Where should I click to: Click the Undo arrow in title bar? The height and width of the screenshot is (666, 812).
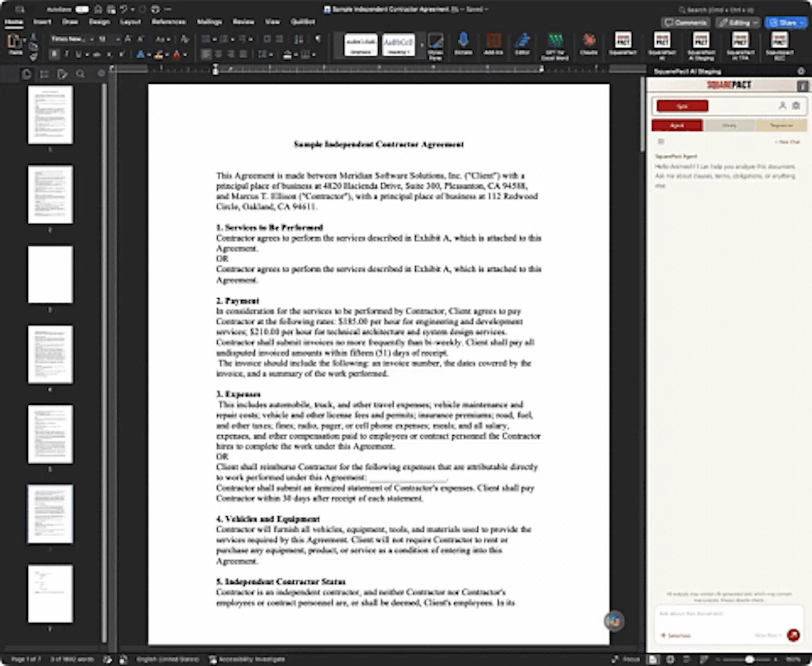(124, 9)
